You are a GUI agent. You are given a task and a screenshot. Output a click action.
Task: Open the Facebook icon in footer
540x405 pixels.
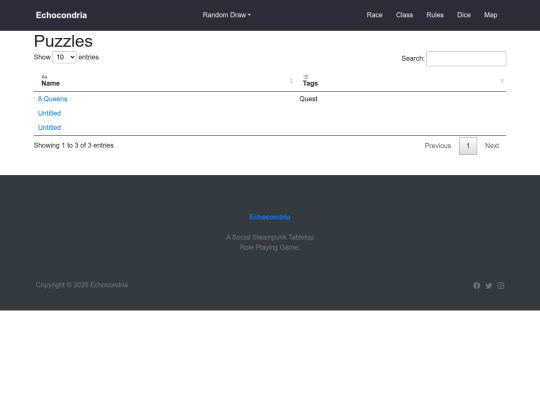point(477,285)
